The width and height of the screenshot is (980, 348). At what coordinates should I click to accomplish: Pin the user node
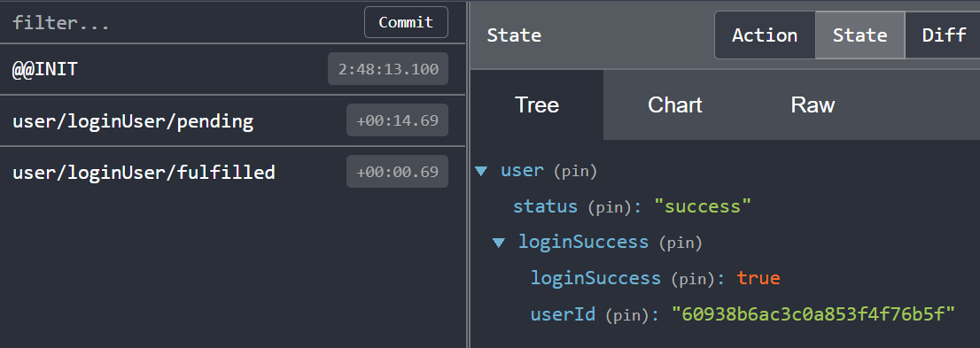pyautogui.click(x=575, y=171)
